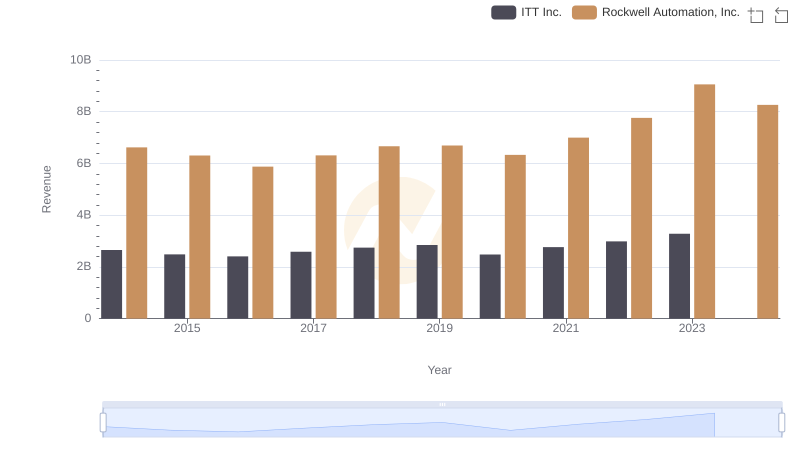The width and height of the screenshot is (800, 461).
Task: Click the Rockwell Automation bar for 2021
Action: (578, 228)
